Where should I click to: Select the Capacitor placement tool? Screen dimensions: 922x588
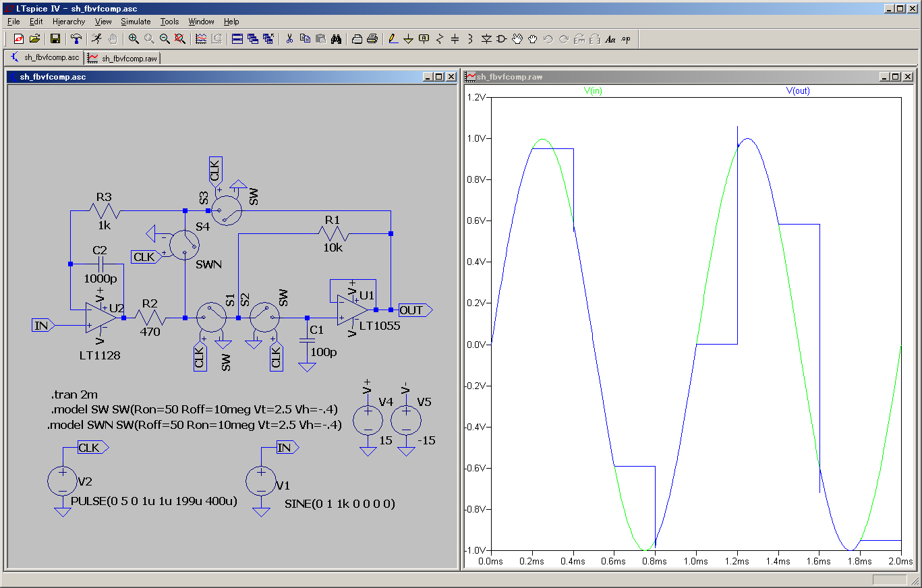tap(455, 39)
